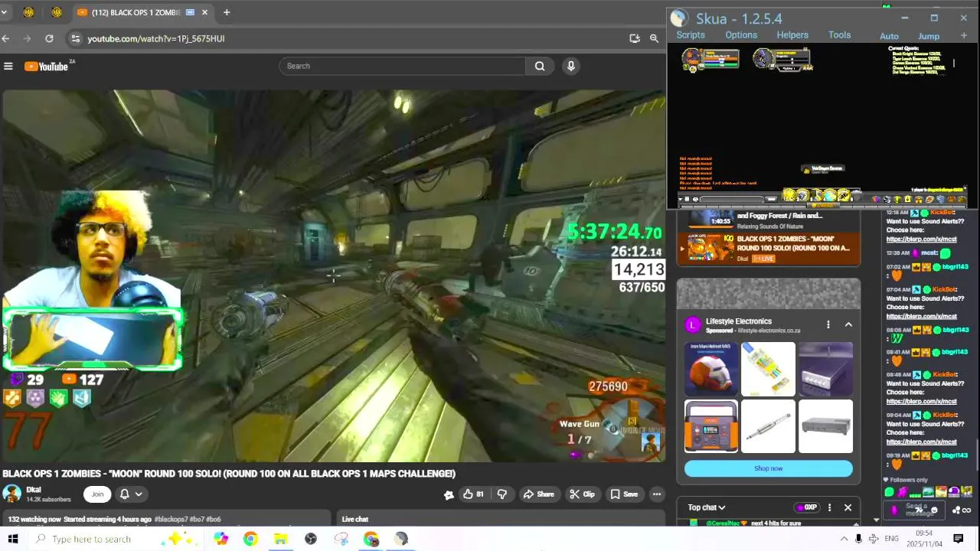
Task: Close the Black Ops 1 Zombies tab
Action: click(205, 12)
